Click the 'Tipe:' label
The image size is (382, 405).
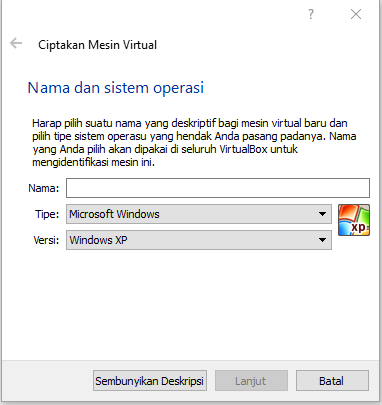(47, 214)
